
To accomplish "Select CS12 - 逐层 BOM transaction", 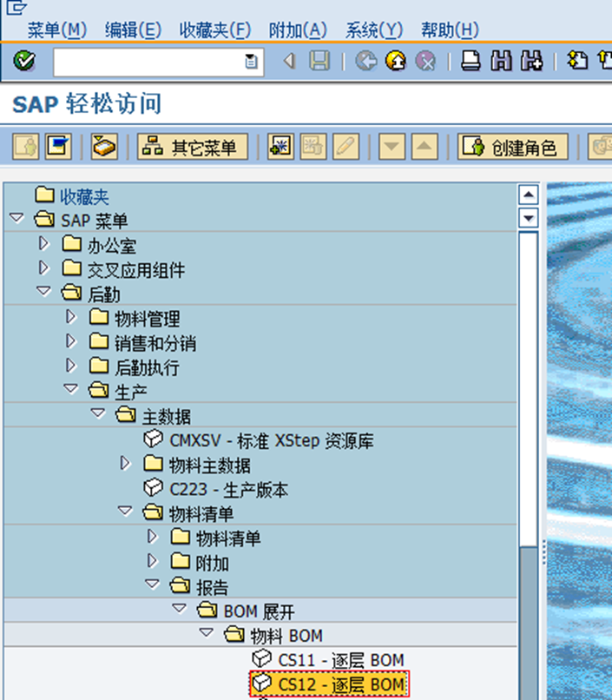I will pos(341,683).
